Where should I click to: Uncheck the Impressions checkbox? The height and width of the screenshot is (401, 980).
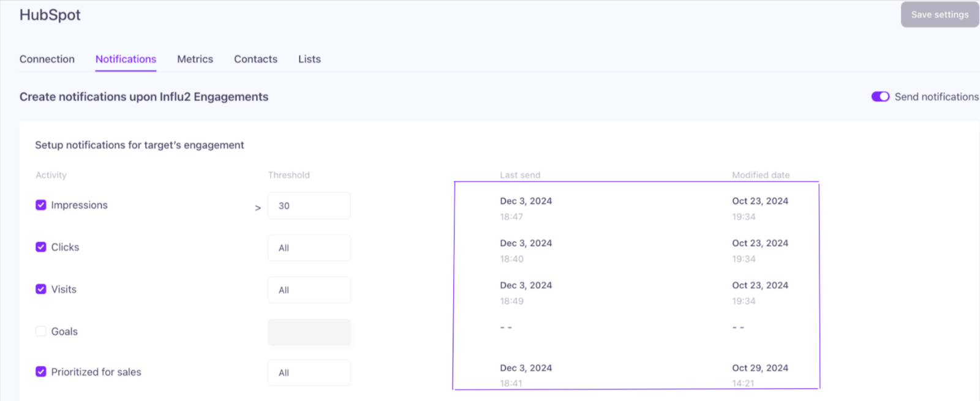[x=41, y=205]
